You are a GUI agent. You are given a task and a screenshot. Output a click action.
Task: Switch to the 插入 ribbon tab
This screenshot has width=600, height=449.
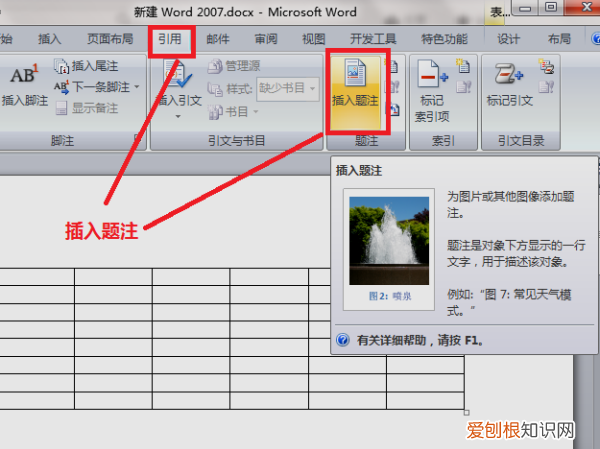click(x=50, y=39)
